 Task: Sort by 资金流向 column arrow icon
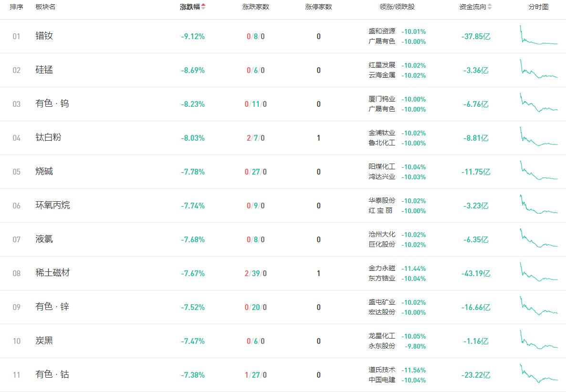pyautogui.click(x=490, y=7)
